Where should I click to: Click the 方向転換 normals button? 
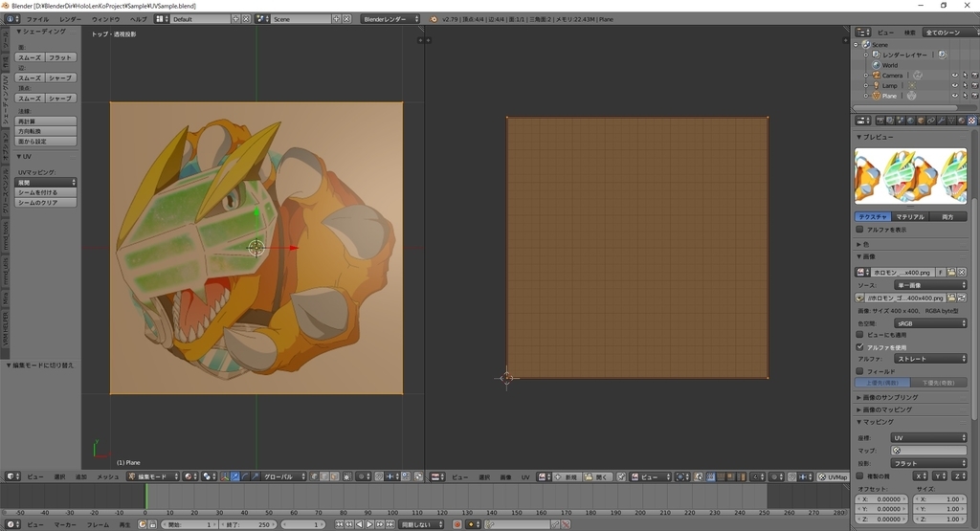(x=46, y=131)
